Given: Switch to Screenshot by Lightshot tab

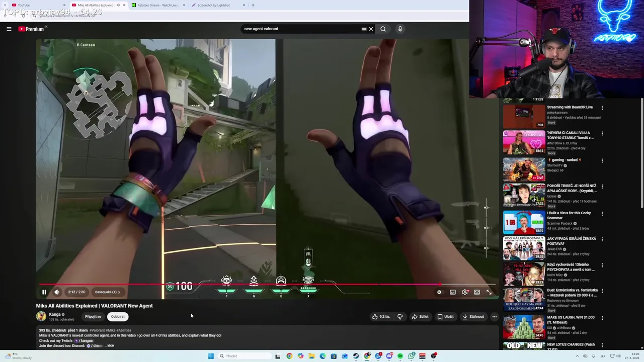Looking at the screenshot, I should 218,5.
